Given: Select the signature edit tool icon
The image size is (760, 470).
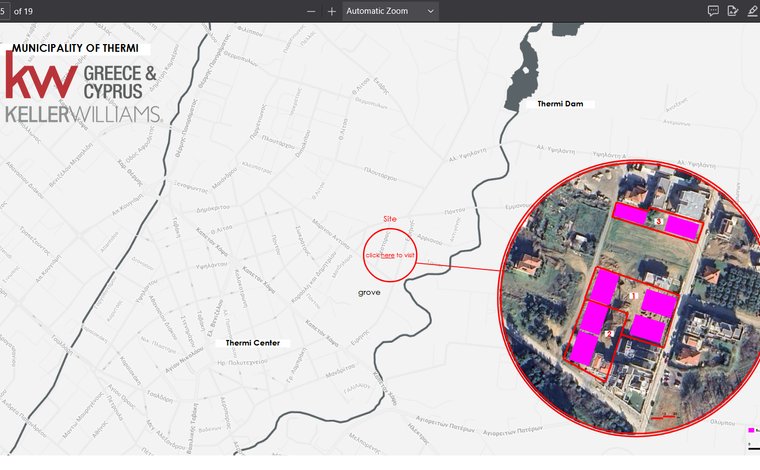Looking at the screenshot, I should click(x=733, y=11).
